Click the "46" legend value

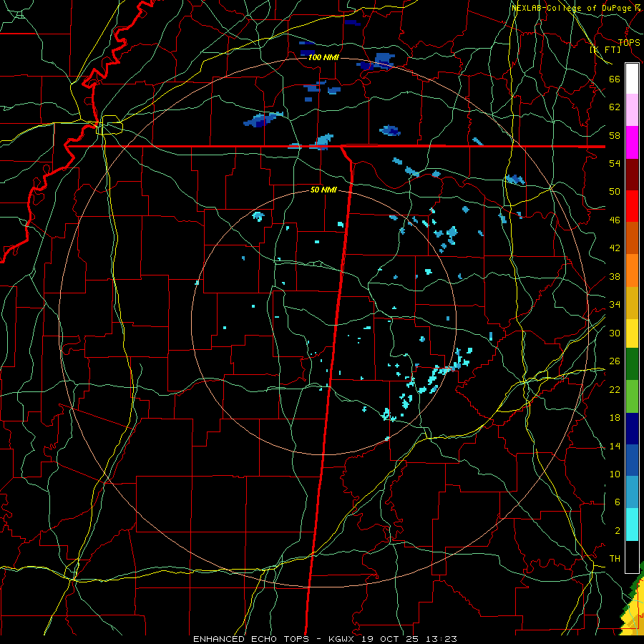(615, 220)
